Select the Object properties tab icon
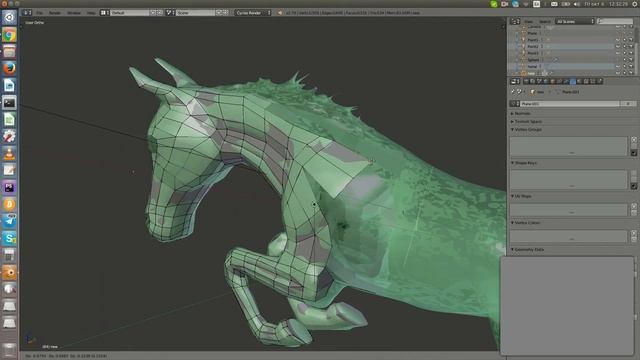Screen dimensions: 640x360 [552, 81]
